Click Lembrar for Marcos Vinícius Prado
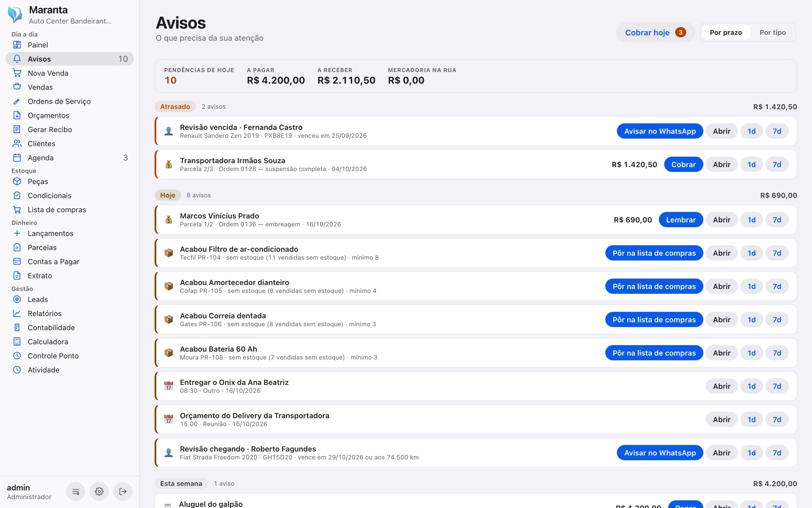The height and width of the screenshot is (508, 812). point(681,219)
